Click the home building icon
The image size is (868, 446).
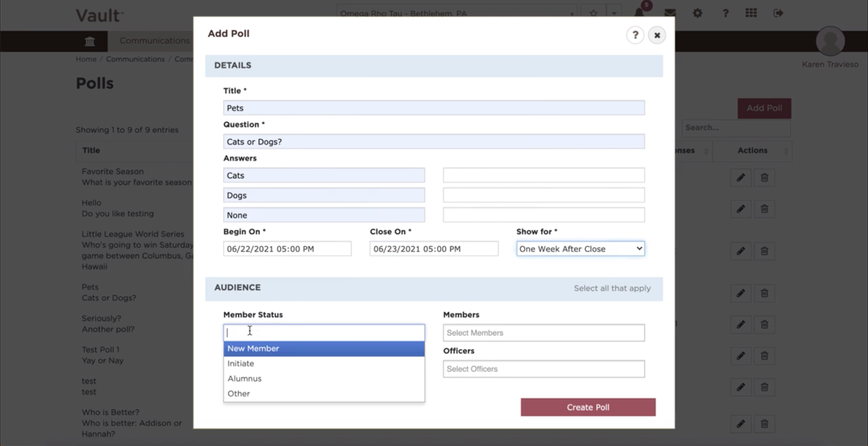(90, 41)
